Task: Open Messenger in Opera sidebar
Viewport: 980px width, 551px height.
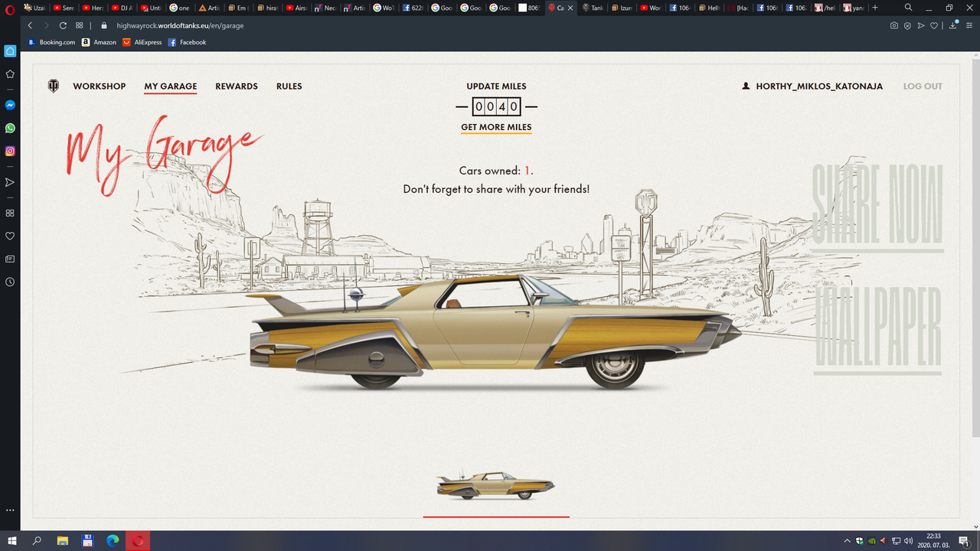Action: coord(10,105)
